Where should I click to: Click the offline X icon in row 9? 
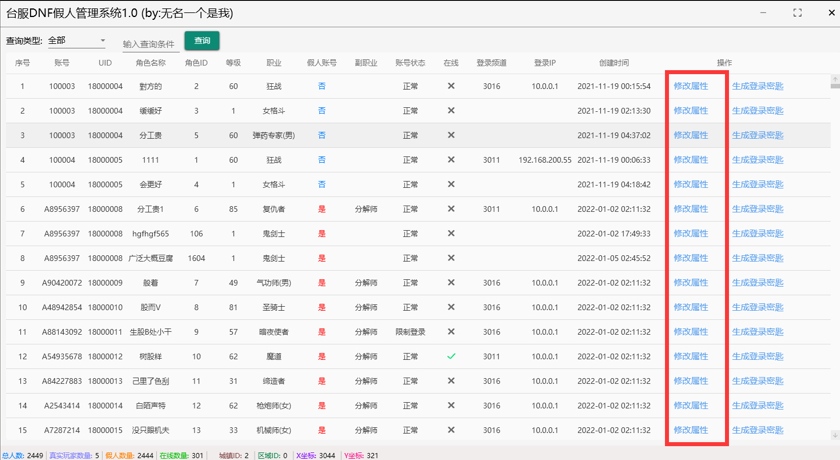(451, 283)
